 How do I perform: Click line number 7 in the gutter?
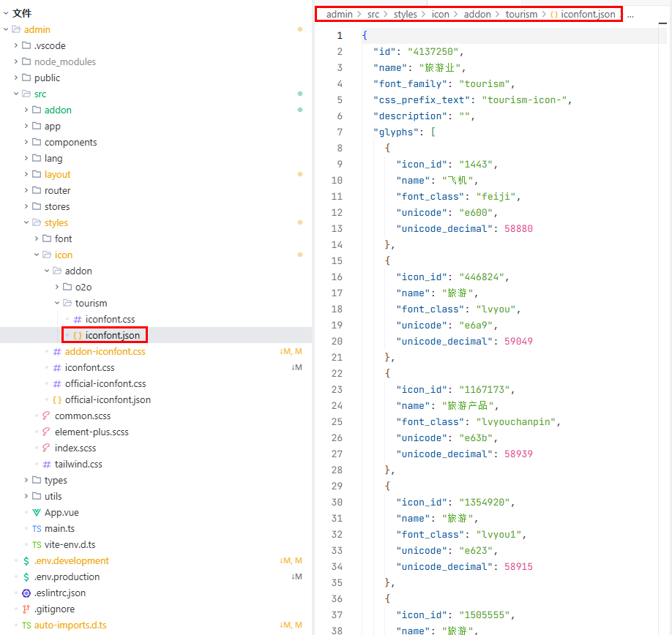pos(339,132)
